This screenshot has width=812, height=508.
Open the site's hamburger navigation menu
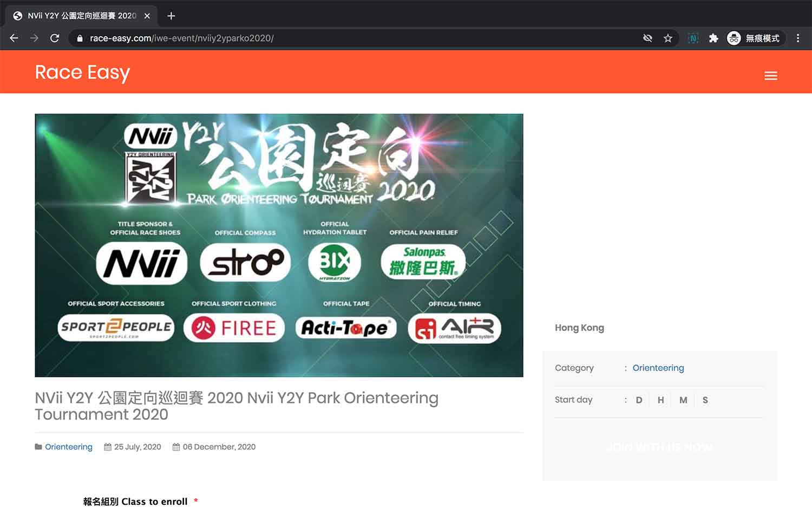tap(771, 75)
